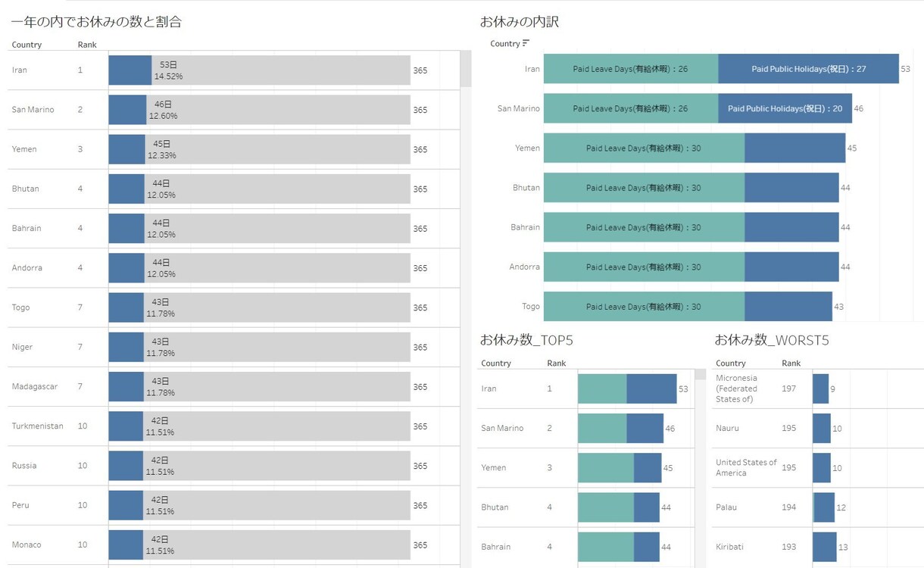The image size is (924, 568).
Task: Select Iran's 53日 blue bar
Action: coord(130,70)
